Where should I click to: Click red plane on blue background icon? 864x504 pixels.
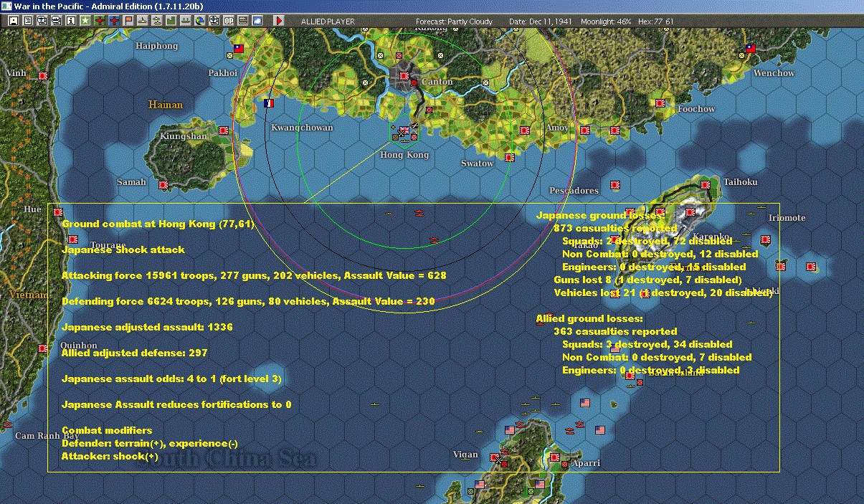pos(114,21)
